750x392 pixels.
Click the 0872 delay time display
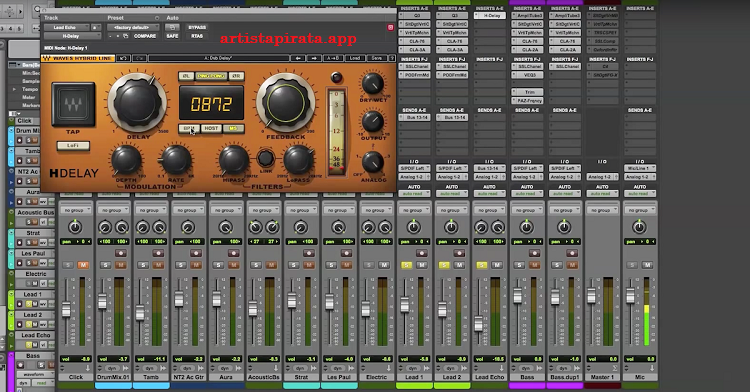click(211, 103)
